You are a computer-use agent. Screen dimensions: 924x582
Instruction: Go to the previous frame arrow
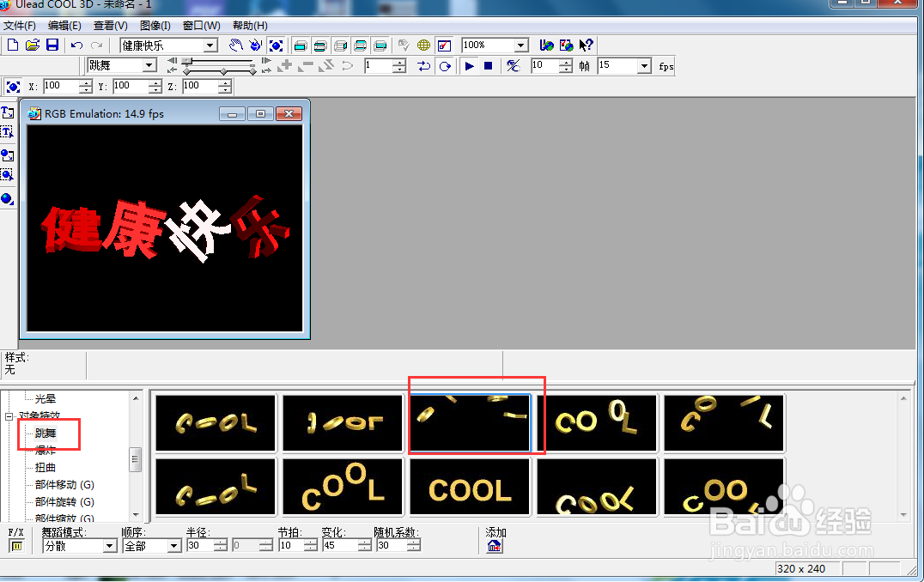tap(172, 61)
